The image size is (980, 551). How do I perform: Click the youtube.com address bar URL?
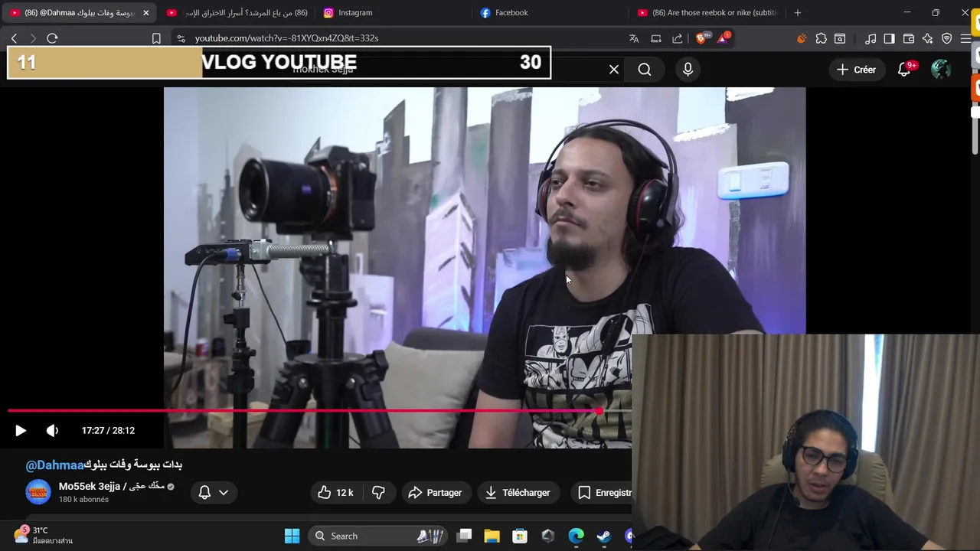[x=286, y=38]
